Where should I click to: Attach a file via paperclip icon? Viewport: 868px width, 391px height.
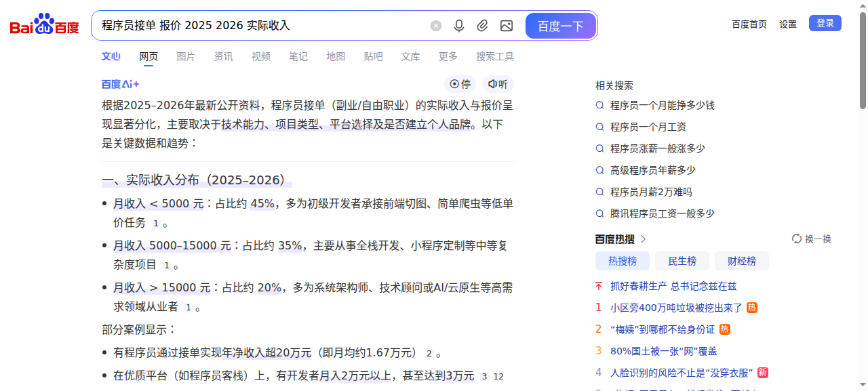pos(482,26)
